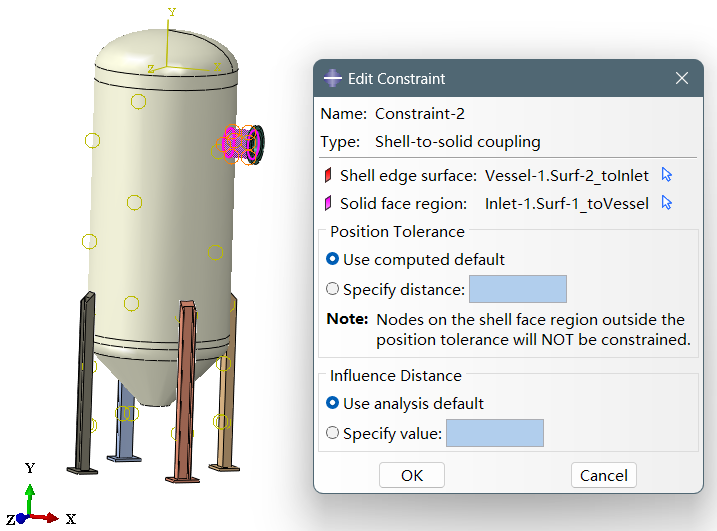This screenshot has height=531, width=717.
Task: Close the Edit Constraint dialog window
Action: point(682,78)
